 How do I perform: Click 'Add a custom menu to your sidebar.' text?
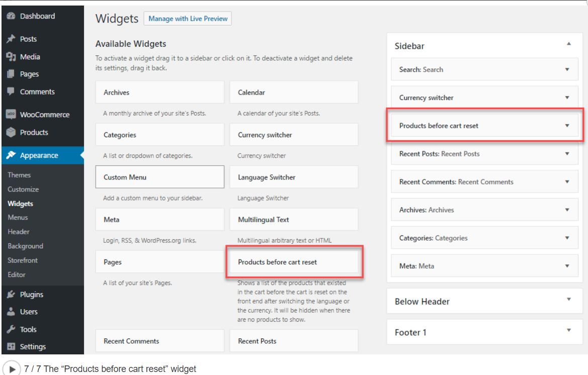pos(152,198)
